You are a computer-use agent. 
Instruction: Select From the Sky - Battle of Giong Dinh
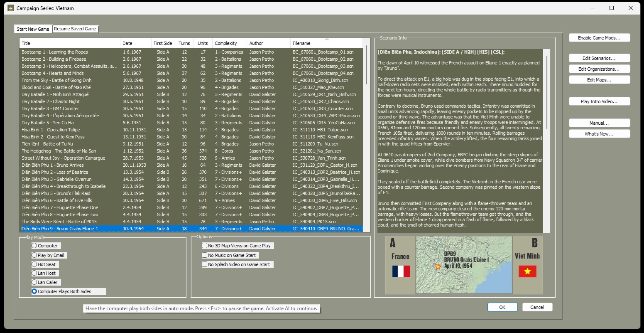point(191,81)
